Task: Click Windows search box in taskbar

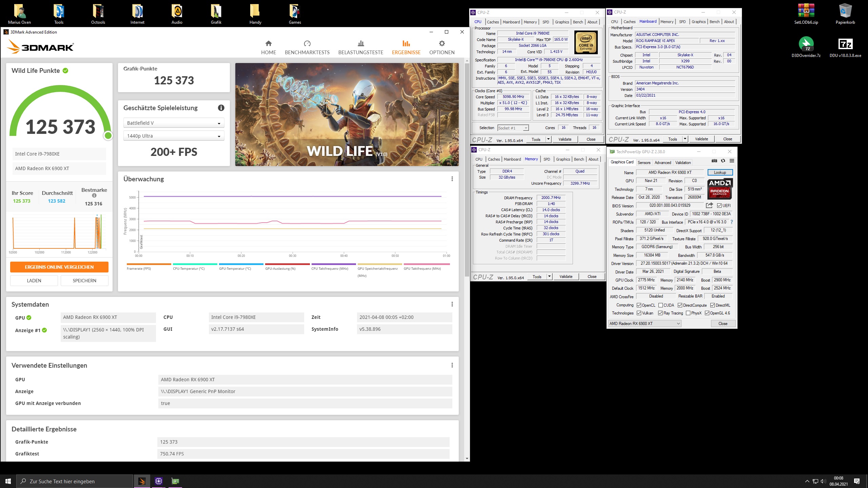Action: 75,481
